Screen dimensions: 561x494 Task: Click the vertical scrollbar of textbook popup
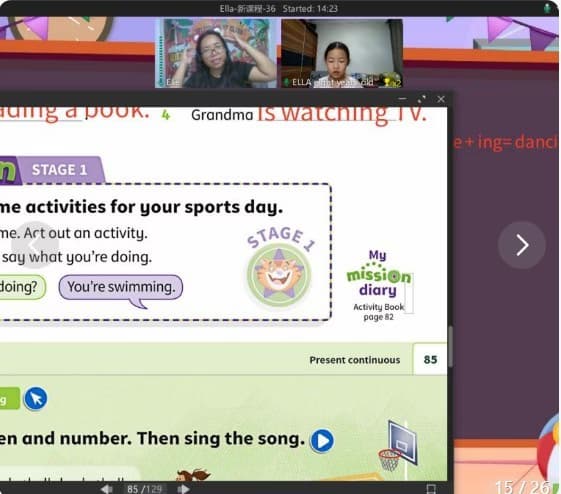pos(450,346)
